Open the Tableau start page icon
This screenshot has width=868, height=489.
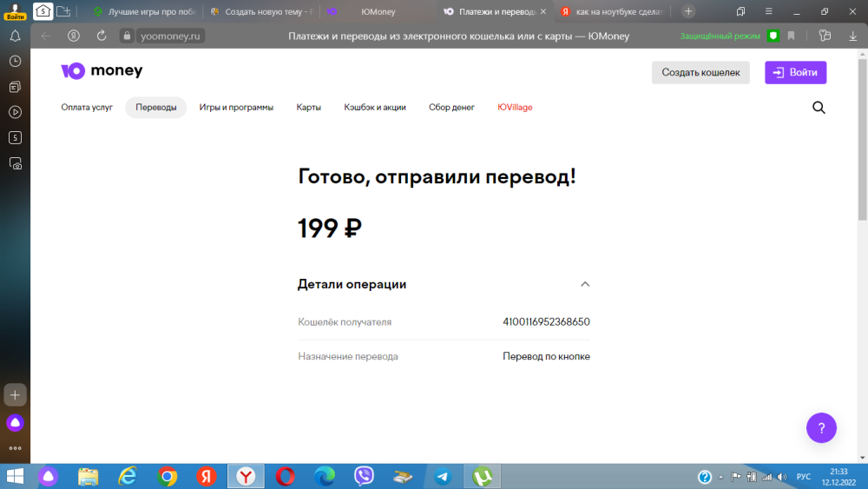pyautogui.click(x=43, y=11)
